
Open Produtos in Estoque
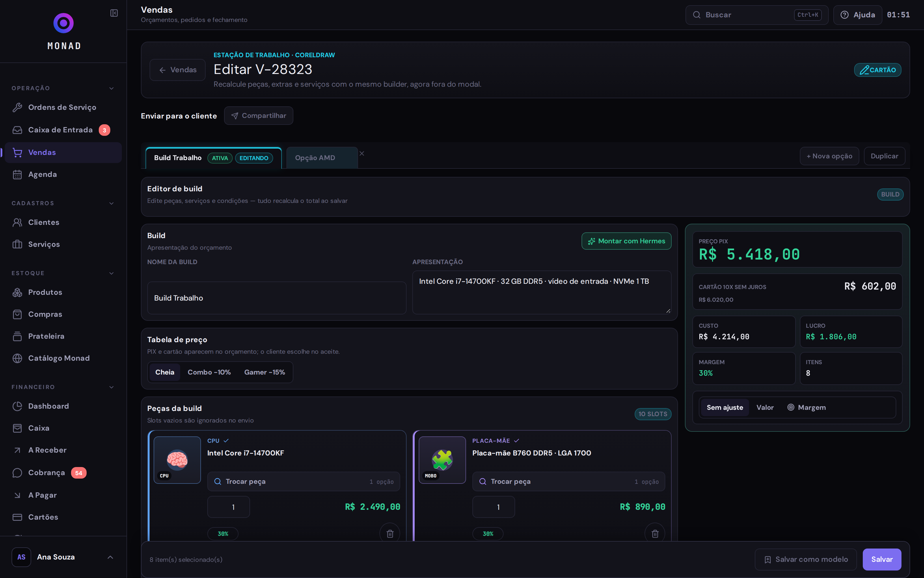63,292
